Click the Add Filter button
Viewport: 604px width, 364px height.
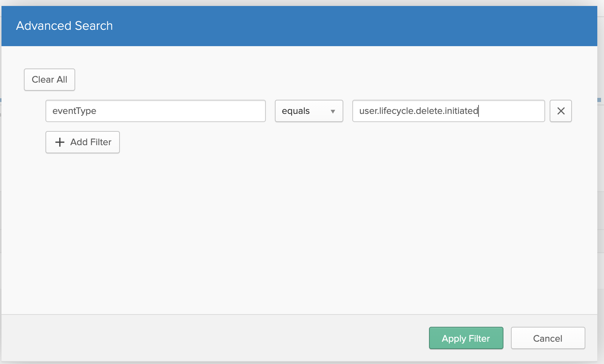(x=83, y=142)
